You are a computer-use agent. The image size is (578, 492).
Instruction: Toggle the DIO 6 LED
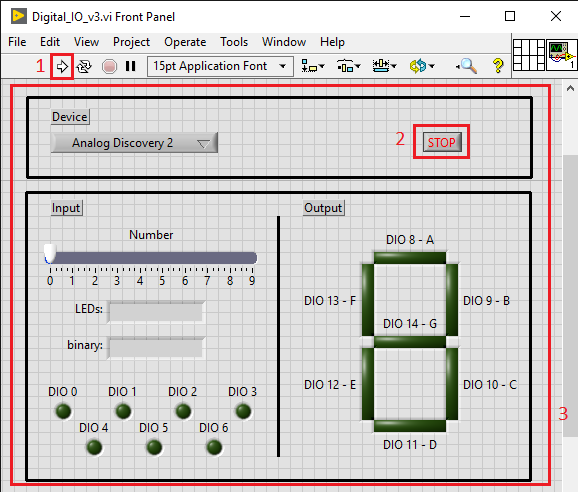(x=214, y=447)
